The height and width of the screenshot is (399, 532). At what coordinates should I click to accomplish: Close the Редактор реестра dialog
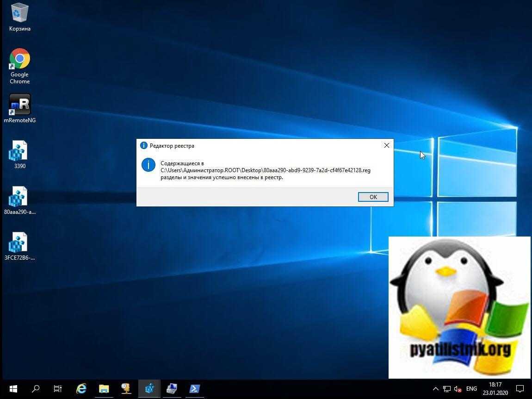pyautogui.click(x=386, y=145)
